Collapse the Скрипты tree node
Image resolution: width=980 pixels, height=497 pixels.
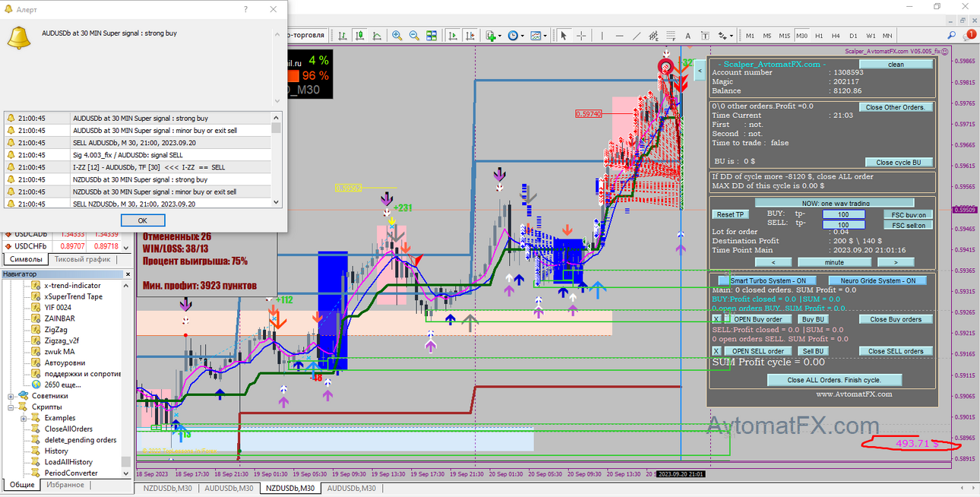11,407
